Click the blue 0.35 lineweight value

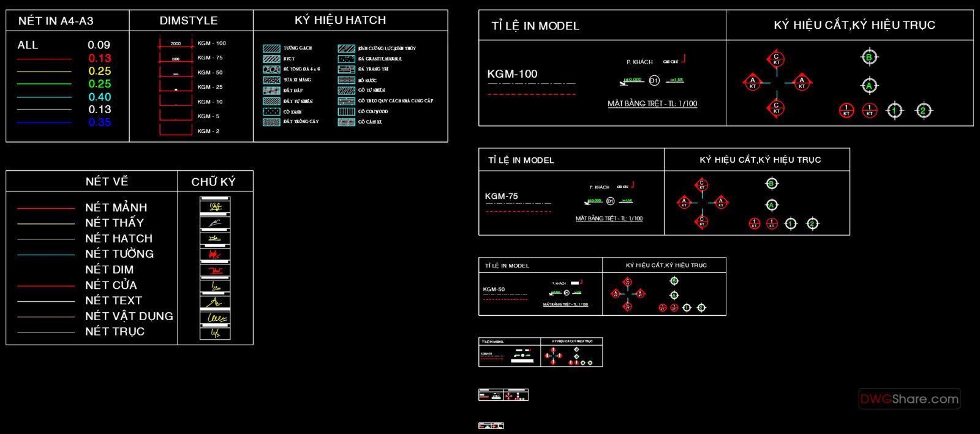tap(99, 122)
